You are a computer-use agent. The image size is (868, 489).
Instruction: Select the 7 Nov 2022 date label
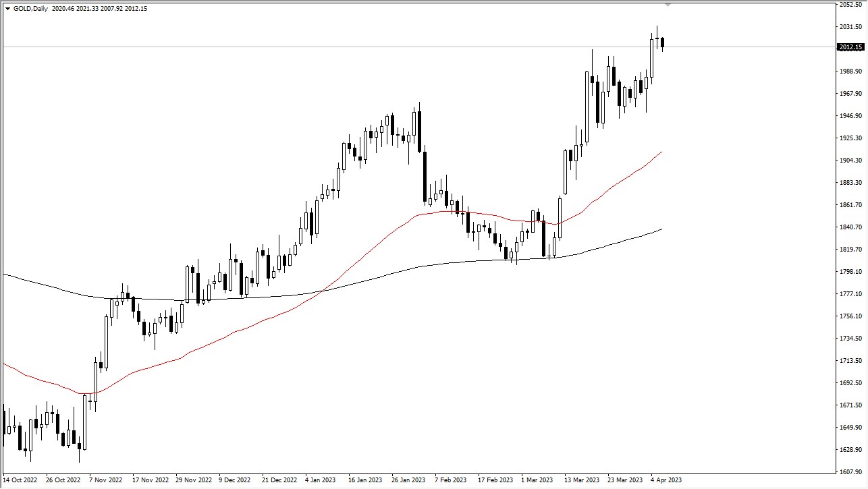coord(105,480)
